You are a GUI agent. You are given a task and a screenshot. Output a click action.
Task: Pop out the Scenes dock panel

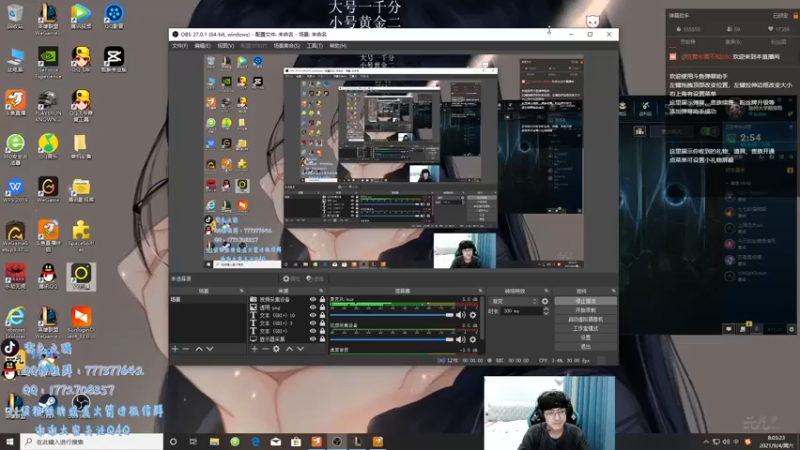(x=242, y=291)
